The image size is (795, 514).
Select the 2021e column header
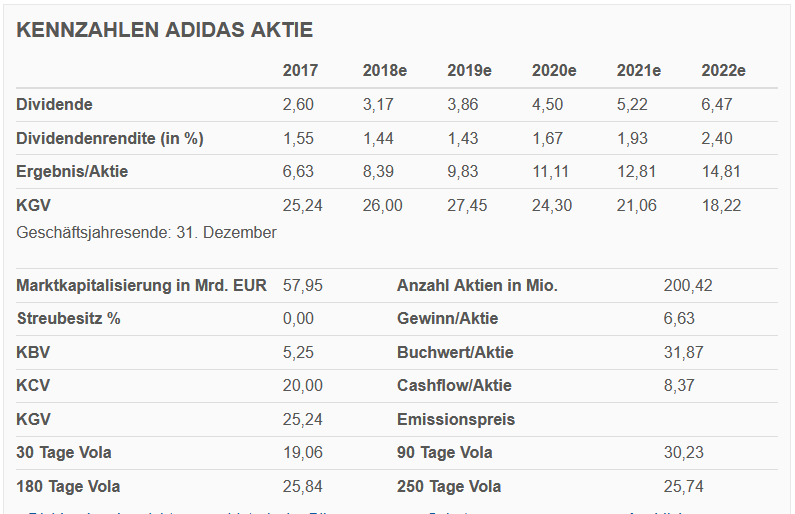pyautogui.click(x=639, y=71)
